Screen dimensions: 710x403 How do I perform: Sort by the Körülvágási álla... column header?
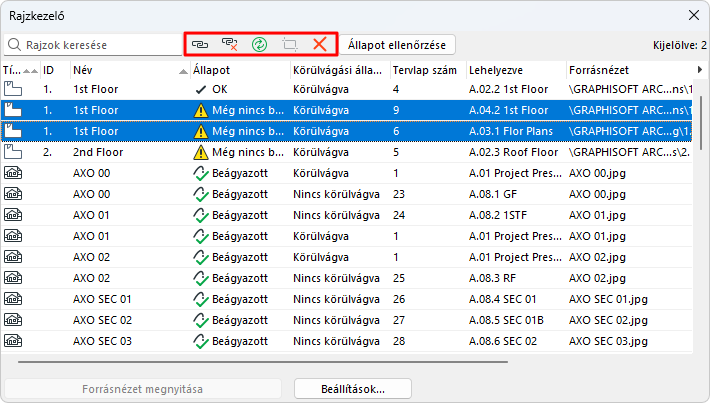[340, 70]
